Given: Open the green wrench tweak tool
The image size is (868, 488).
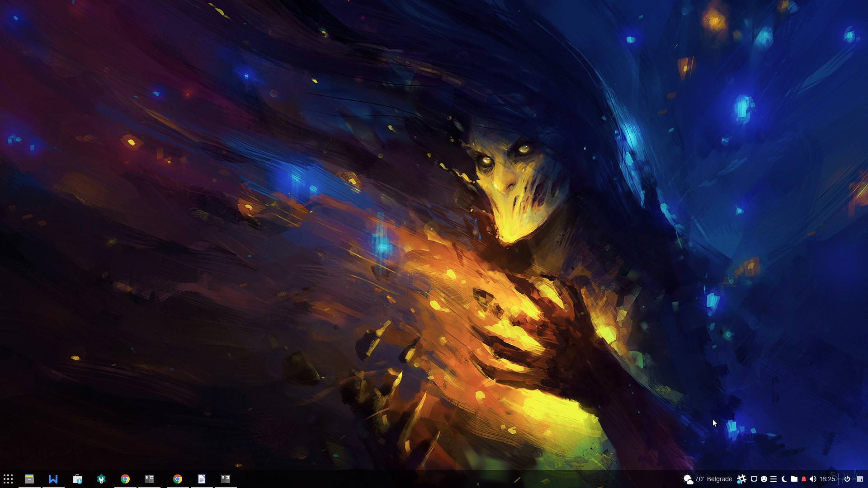Looking at the screenshot, I should pos(101,479).
